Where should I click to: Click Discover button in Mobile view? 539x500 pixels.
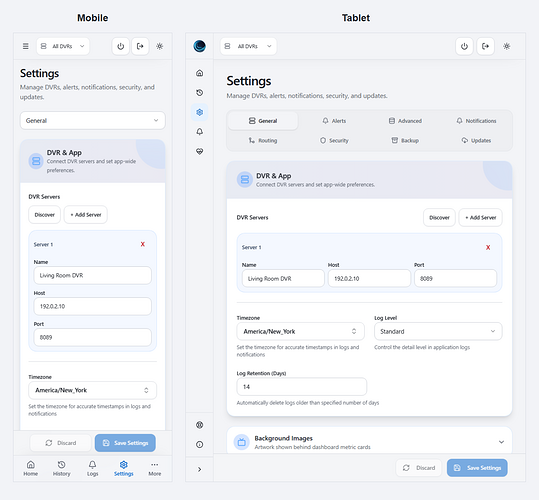(x=45, y=214)
